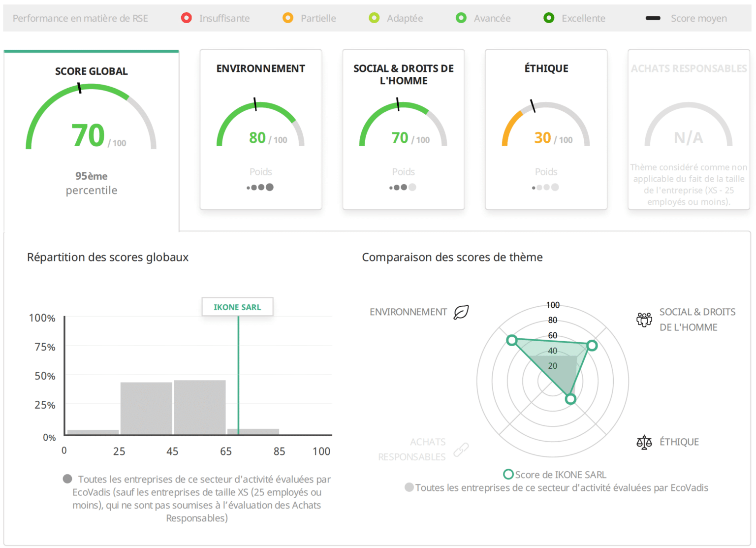Screen dimensions: 756x548
Task: Click the Éthique scales icon
Action: click(644, 442)
